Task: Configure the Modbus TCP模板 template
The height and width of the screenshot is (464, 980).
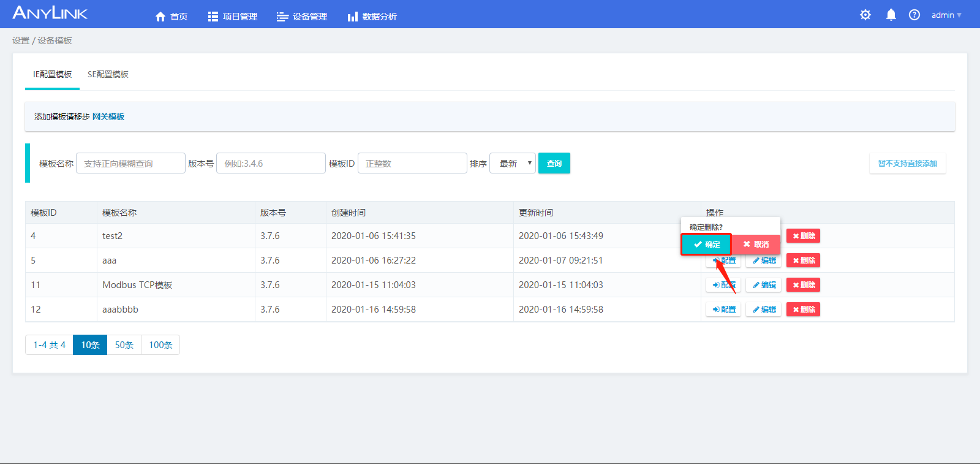Action: pyautogui.click(x=723, y=285)
